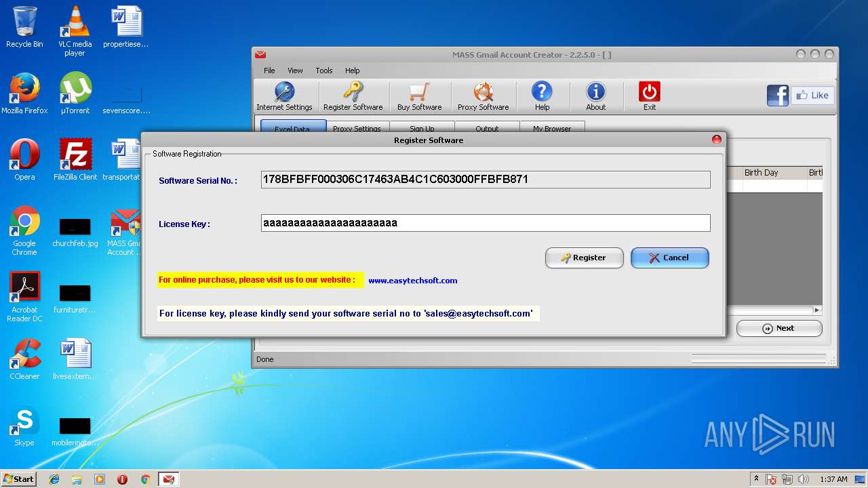This screenshot has width=868, height=488.
Task: Click the Facebook logo icon
Action: pyautogui.click(x=778, y=96)
